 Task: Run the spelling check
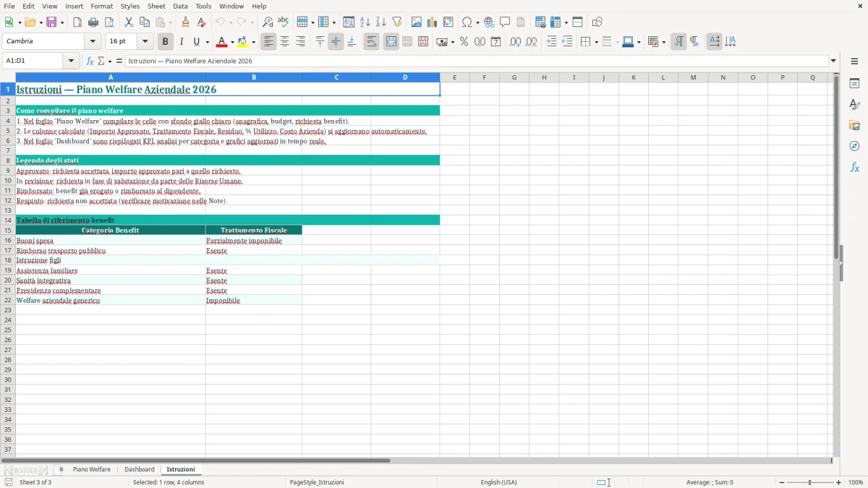coord(284,22)
